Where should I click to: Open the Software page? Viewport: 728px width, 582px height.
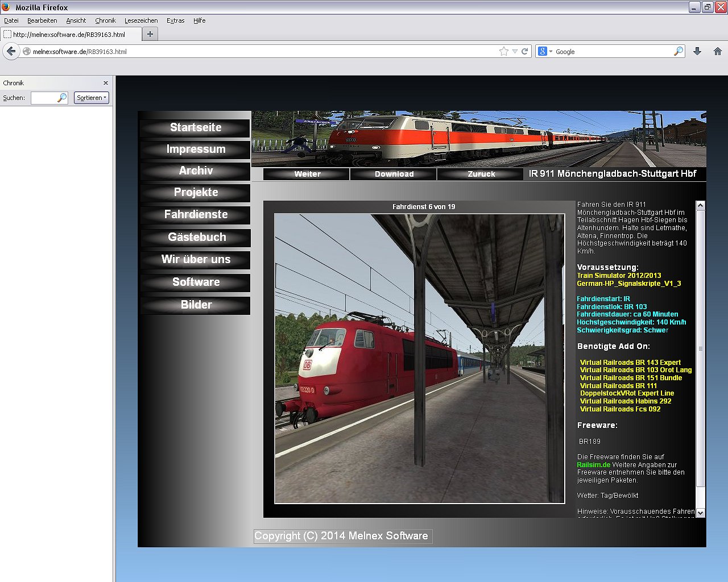click(196, 282)
